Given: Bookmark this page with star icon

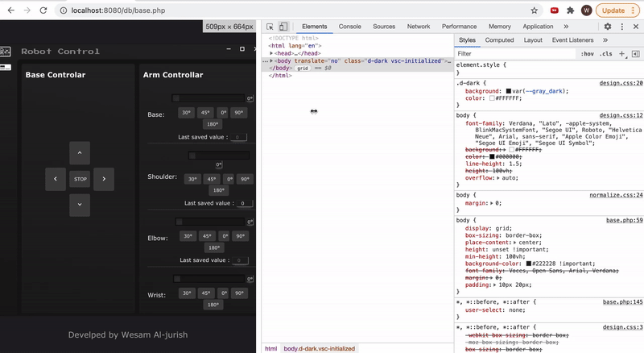Looking at the screenshot, I should [534, 10].
